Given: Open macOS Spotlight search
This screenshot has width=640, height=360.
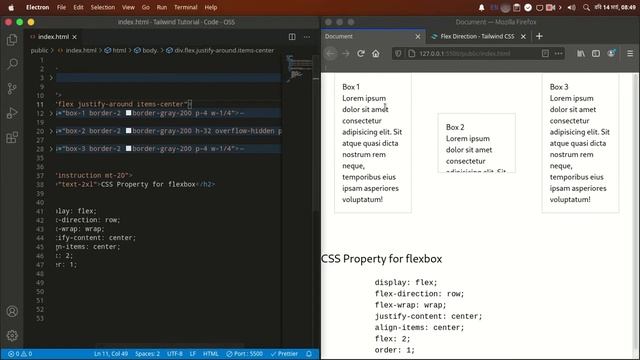Looking at the screenshot, I should coord(587,7).
